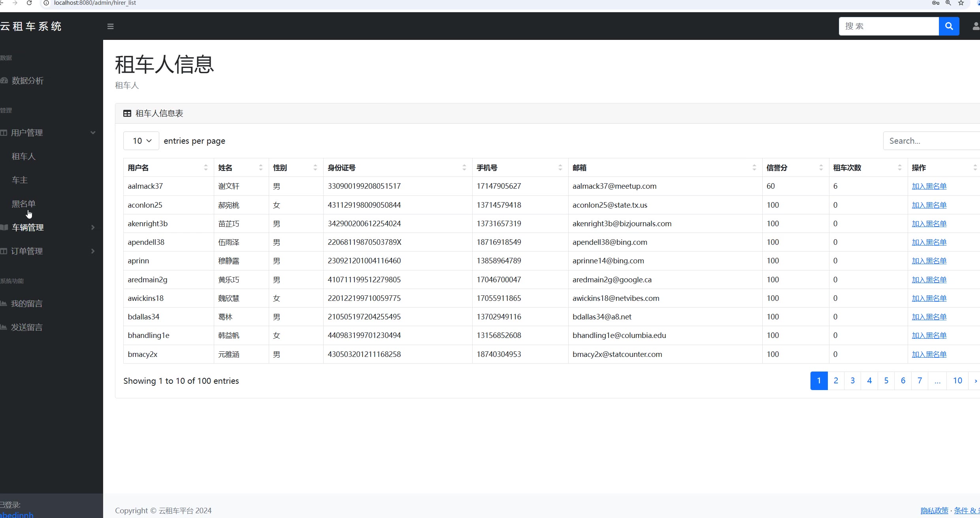Click 加入黑名单 for akenright3b
Viewport: 980px width, 518px height.
pos(929,224)
